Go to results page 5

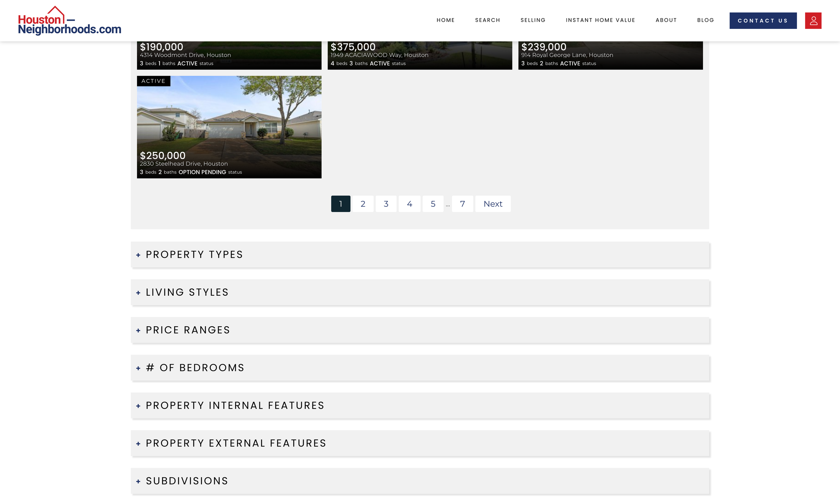click(433, 204)
